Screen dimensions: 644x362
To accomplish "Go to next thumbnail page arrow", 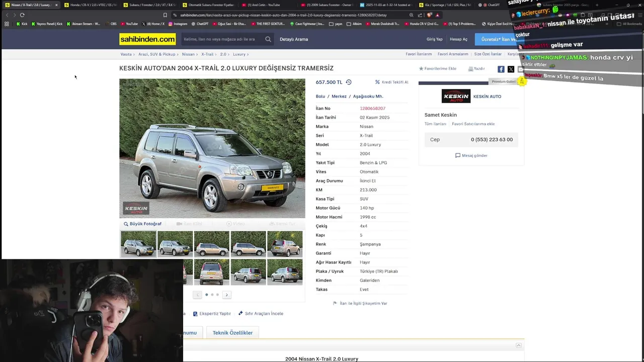I will pyautogui.click(x=227, y=295).
